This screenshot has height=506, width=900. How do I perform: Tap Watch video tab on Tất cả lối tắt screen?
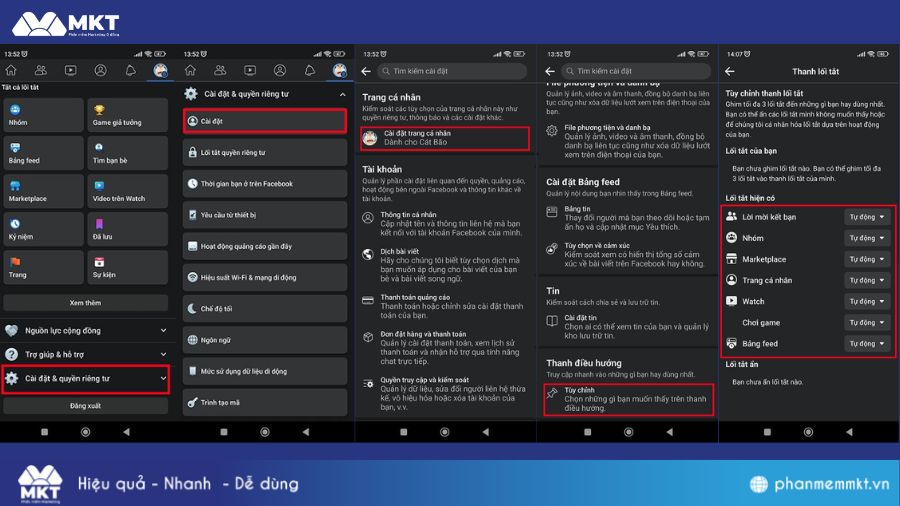(71, 71)
